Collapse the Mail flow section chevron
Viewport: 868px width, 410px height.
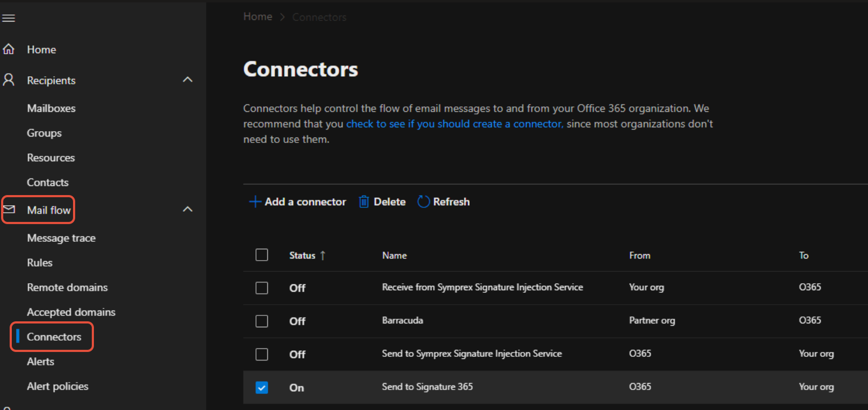(187, 209)
